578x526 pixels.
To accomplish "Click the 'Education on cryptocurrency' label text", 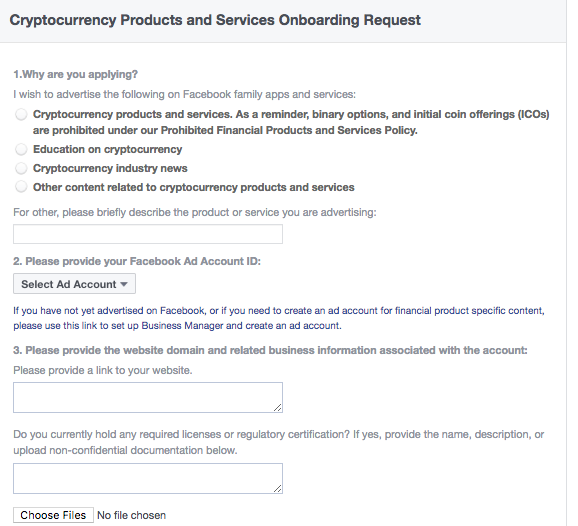I will coord(108,149).
